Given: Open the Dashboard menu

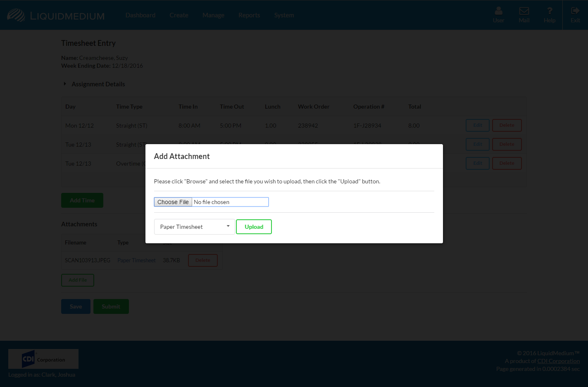Looking at the screenshot, I should click(x=140, y=15).
